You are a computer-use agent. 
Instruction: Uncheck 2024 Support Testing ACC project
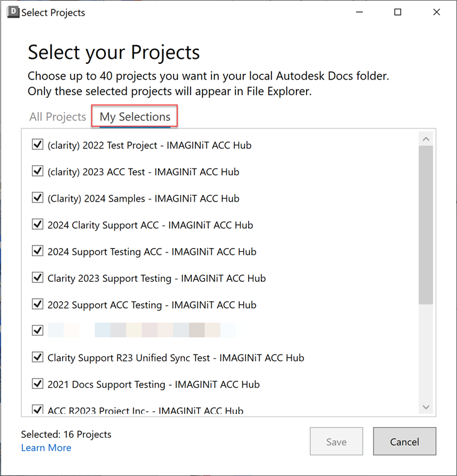(x=37, y=252)
